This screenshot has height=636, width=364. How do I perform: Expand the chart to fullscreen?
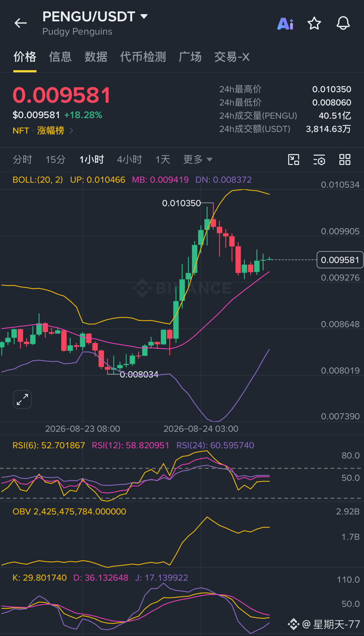click(22, 400)
